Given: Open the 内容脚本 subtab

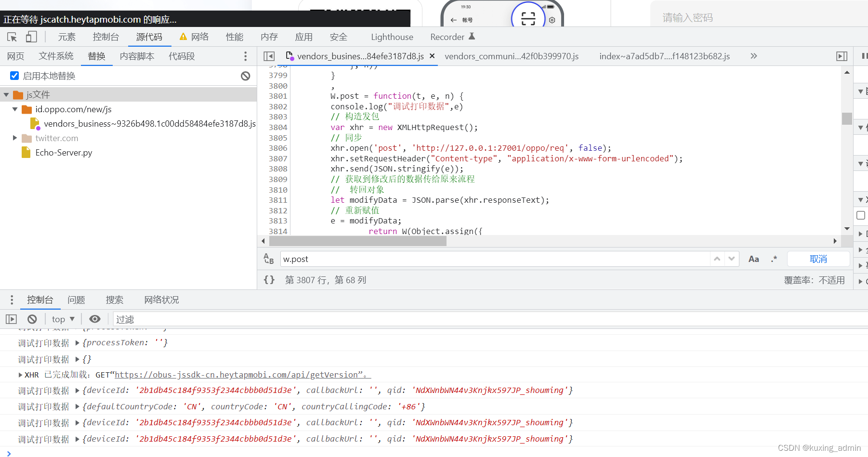Looking at the screenshot, I should pos(137,56).
